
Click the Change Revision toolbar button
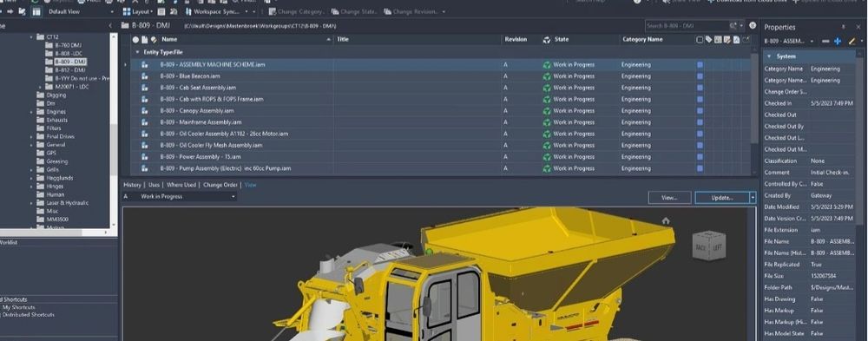coord(411,11)
